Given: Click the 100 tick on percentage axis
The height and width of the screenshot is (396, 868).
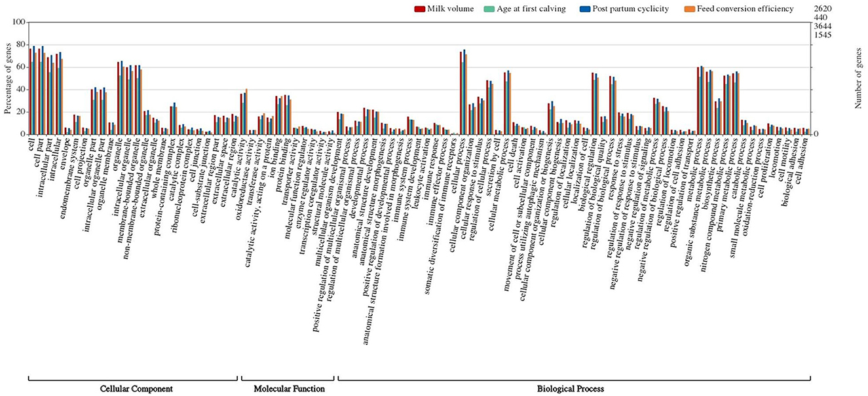Looking at the screenshot, I should coord(18,22).
